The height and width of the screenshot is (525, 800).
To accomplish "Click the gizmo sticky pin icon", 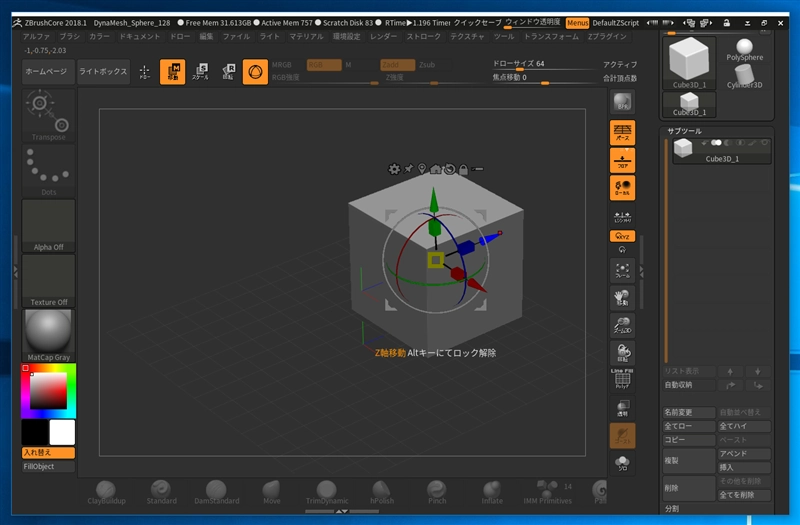I will pyautogui.click(x=408, y=169).
